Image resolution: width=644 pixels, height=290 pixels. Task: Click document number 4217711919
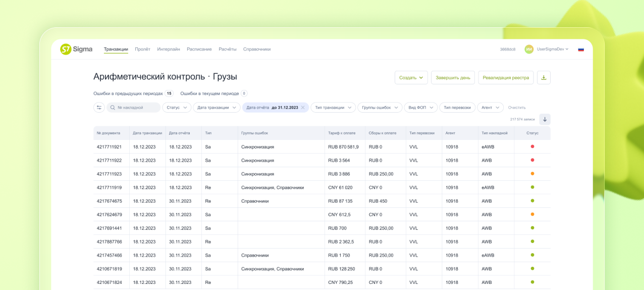[x=109, y=187]
